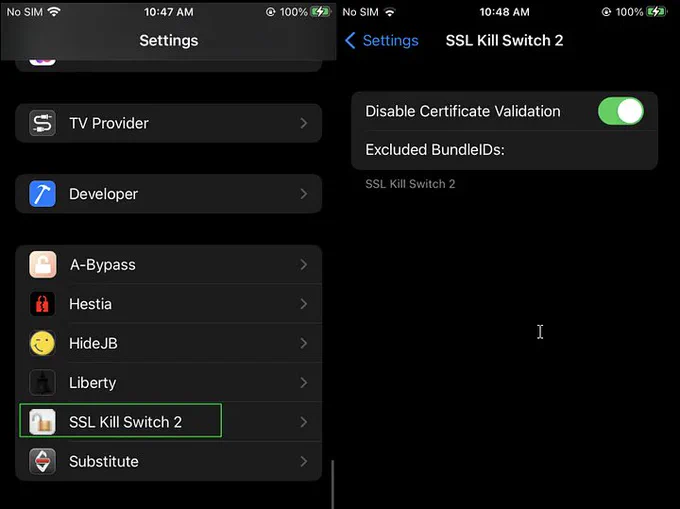The height and width of the screenshot is (509, 680).
Task: Expand the Liberty row chevron
Action: pyautogui.click(x=304, y=382)
